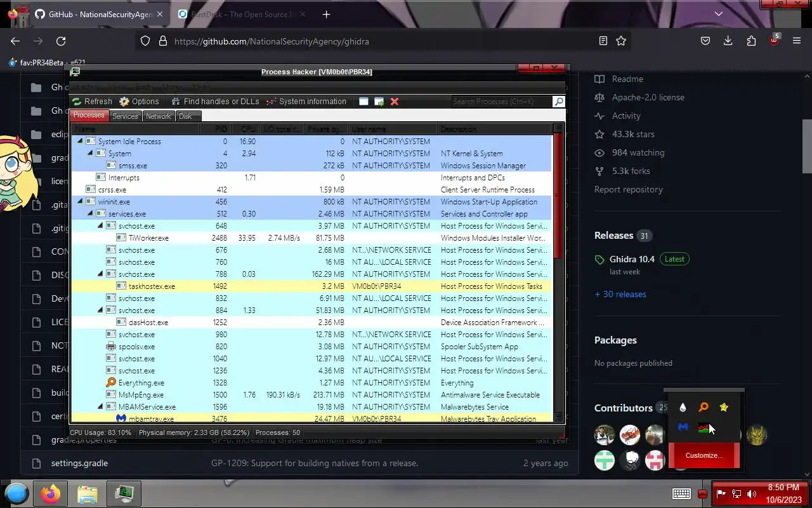Screen dimensions: 812x508
Task: Click the red X terminate toolbar icon
Action: pyautogui.click(x=395, y=102)
